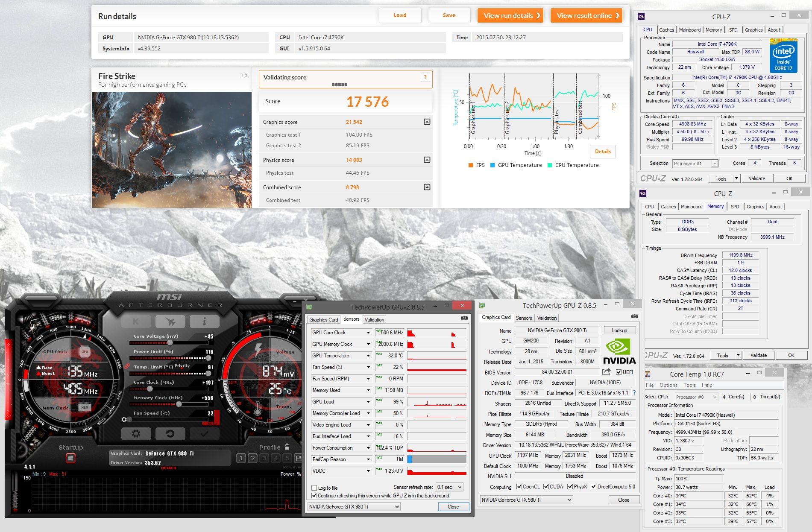Click the Load button in Run details
812x532 pixels.
[x=400, y=15]
